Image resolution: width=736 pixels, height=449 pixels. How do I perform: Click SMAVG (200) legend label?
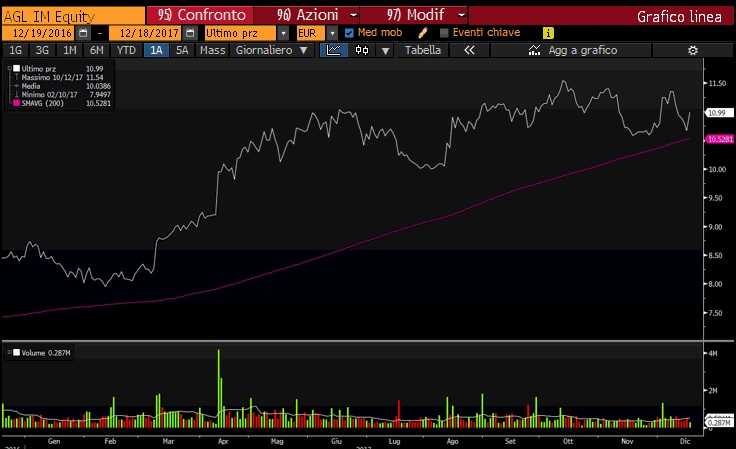point(42,103)
